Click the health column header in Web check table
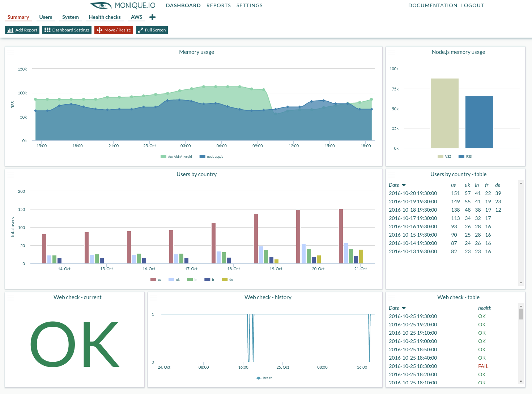The image size is (532, 394). point(485,308)
